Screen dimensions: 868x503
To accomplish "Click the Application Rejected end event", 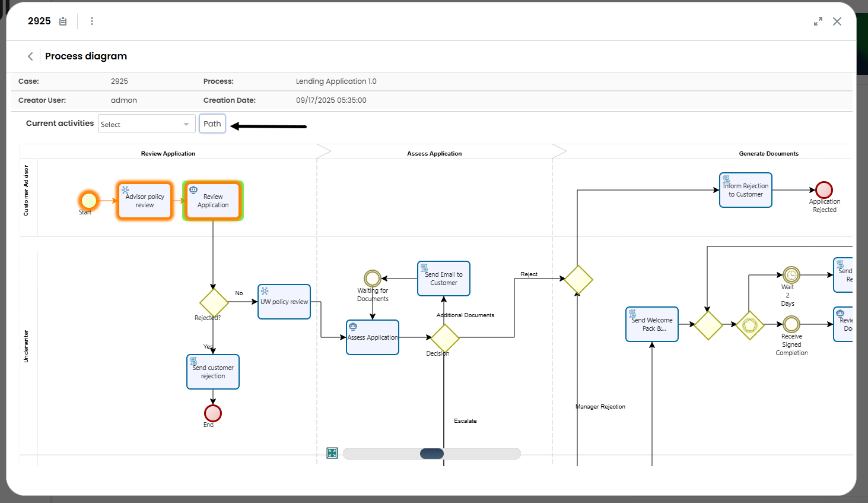I will click(x=825, y=191).
